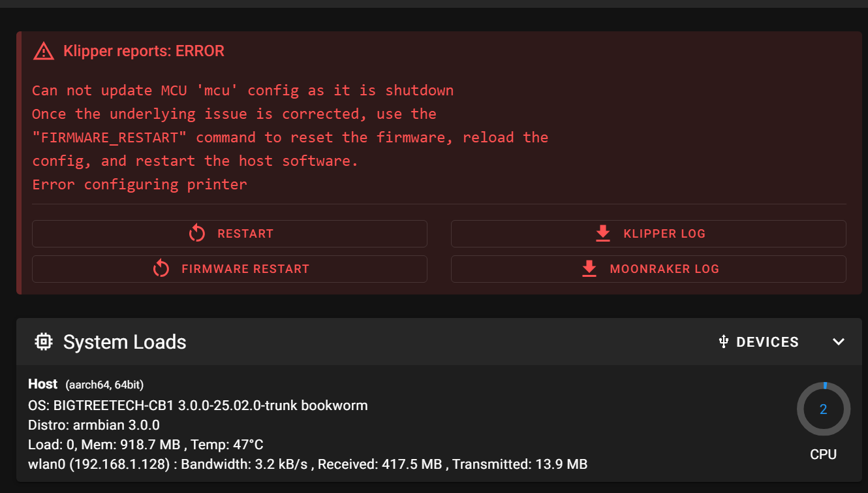The width and height of the screenshot is (868, 493).
Task: Collapse the System Loads panel with the chevron
Action: coord(839,342)
